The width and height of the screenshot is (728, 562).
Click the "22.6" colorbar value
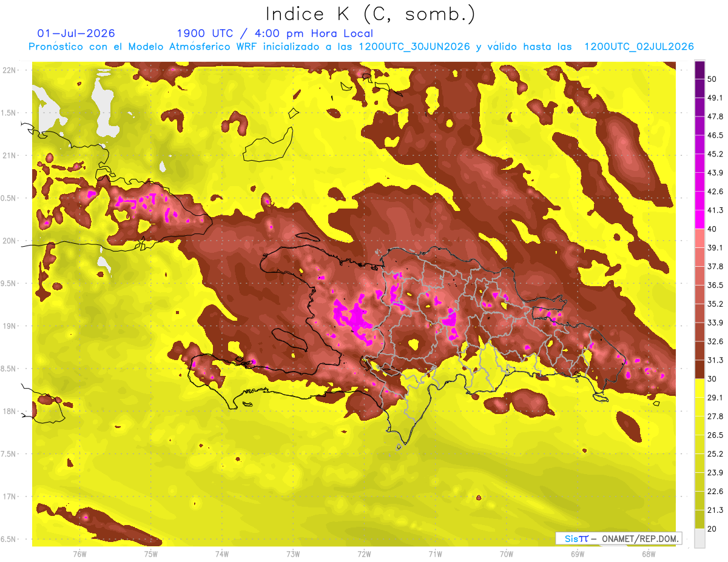pyautogui.click(x=715, y=491)
